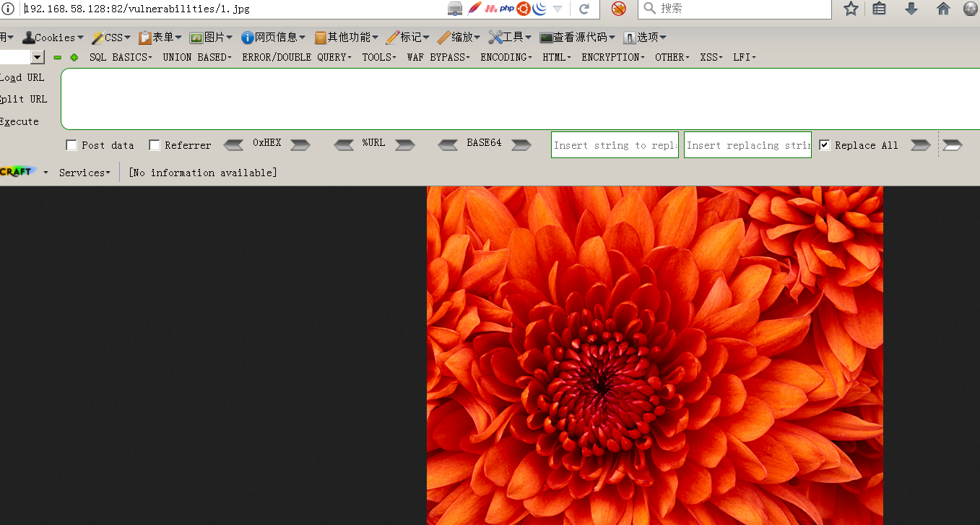Click the right arrow after 0xHEX
Viewport: 980px width, 525px height.
click(300, 145)
